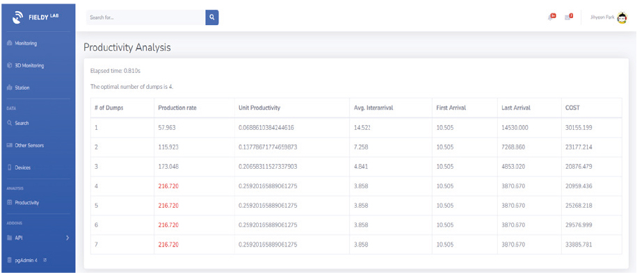Focus the 'Search for...' input field
The height and width of the screenshot is (273, 644).
point(146,17)
